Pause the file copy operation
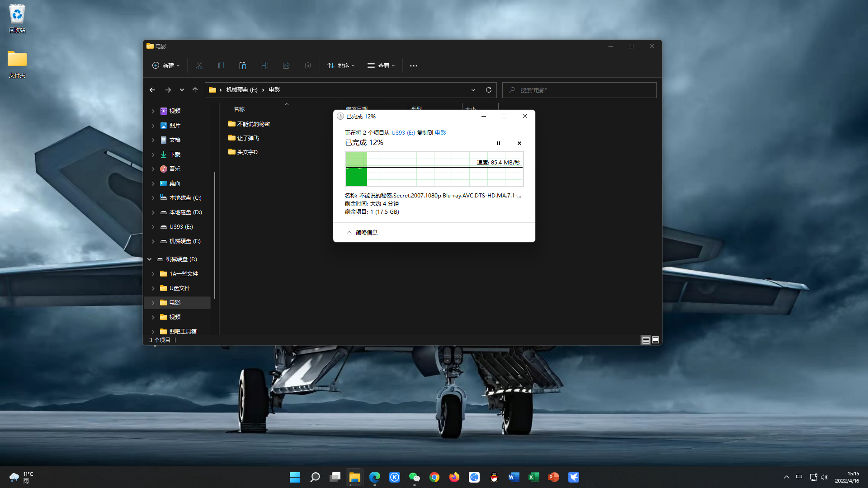This screenshot has height=488, width=868. click(498, 143)
